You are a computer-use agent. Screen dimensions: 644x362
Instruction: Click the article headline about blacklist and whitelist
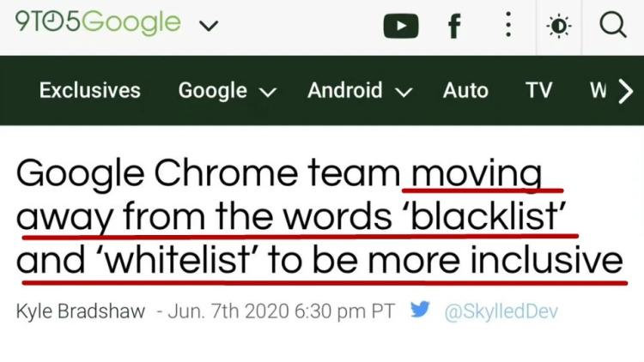pyautogui.click(x=319, y=219)
